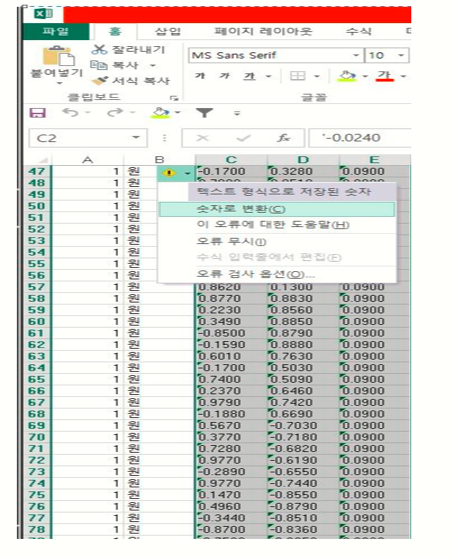454x558 pixels.
Task: Click the formula bar showing '-0.0240
Action: (360, 138)
